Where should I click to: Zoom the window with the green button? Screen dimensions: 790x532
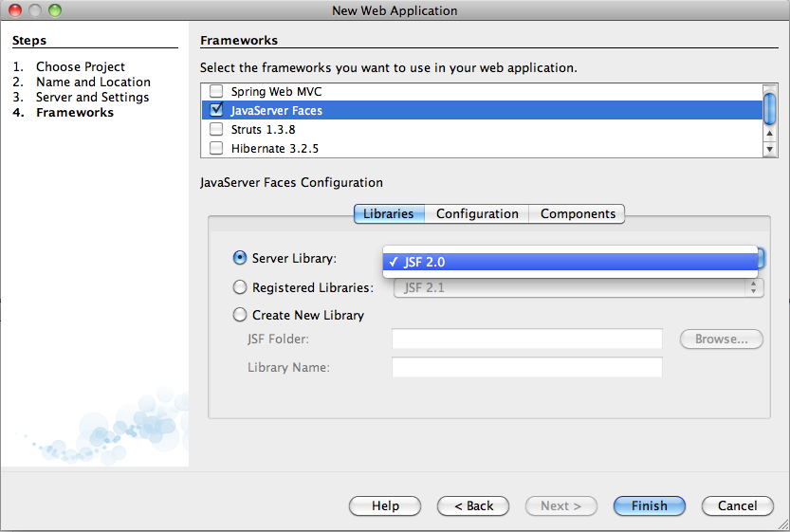pos(55,10)
